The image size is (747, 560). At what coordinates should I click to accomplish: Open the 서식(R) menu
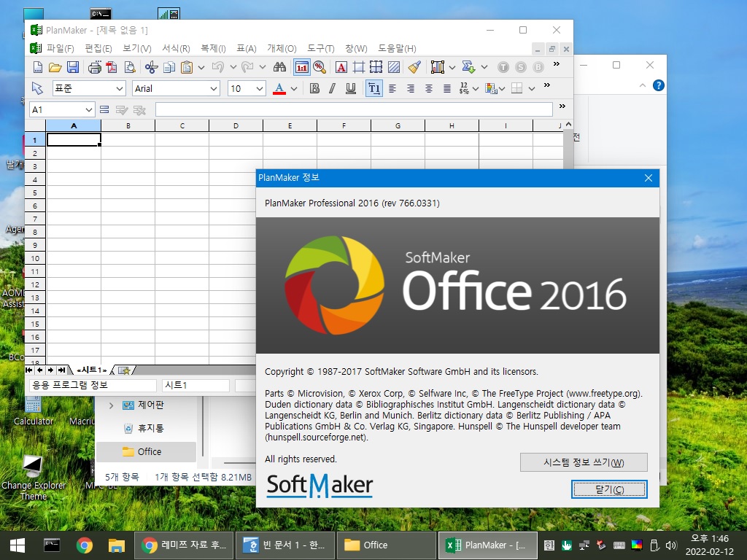pyautogui.click(x=176, y=48)
